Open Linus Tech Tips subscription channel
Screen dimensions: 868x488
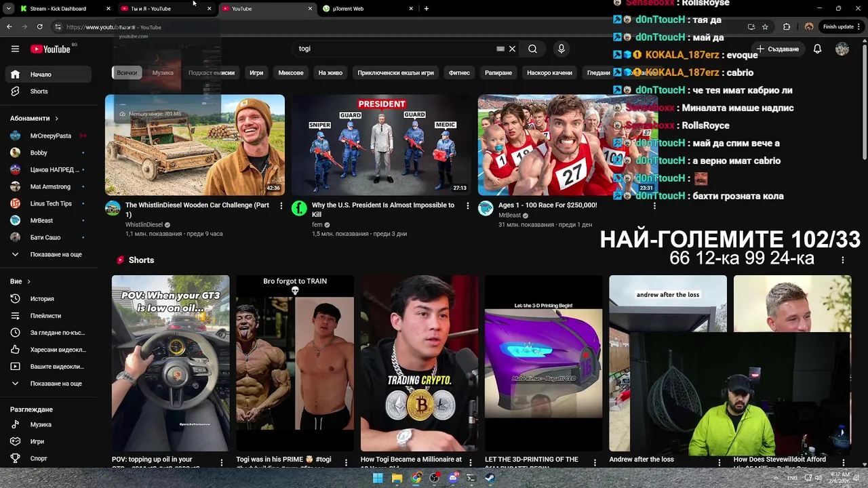[x=47, y=204]
